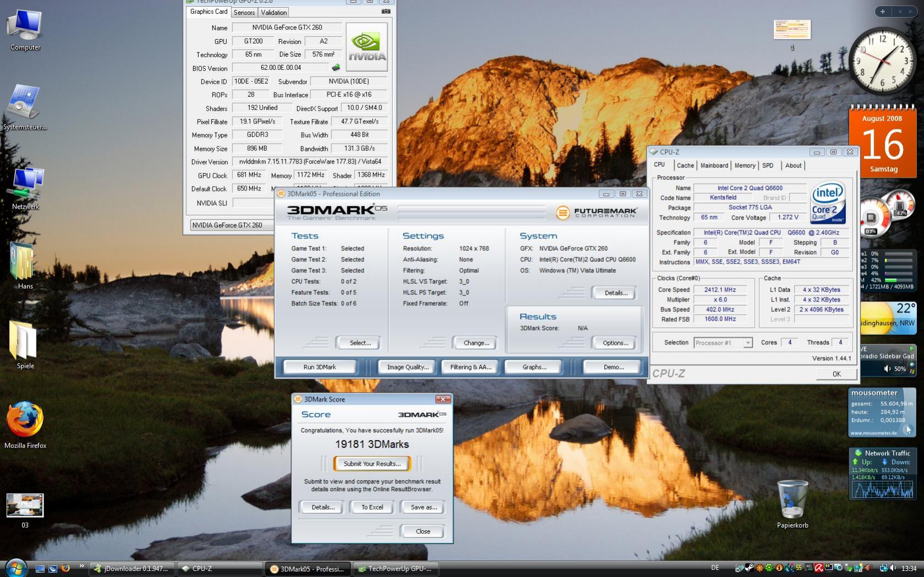The width and height of the screenshot is (924, 577).
Task: Open the Processor #1 selection dropdown
Action: (723, 343)
